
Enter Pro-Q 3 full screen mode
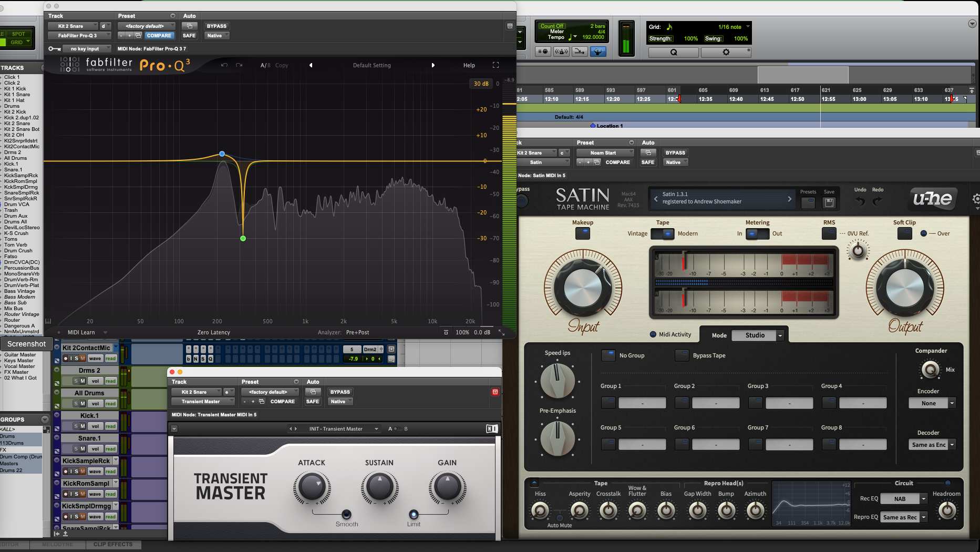pyautogui.click(x=496, y=65)
